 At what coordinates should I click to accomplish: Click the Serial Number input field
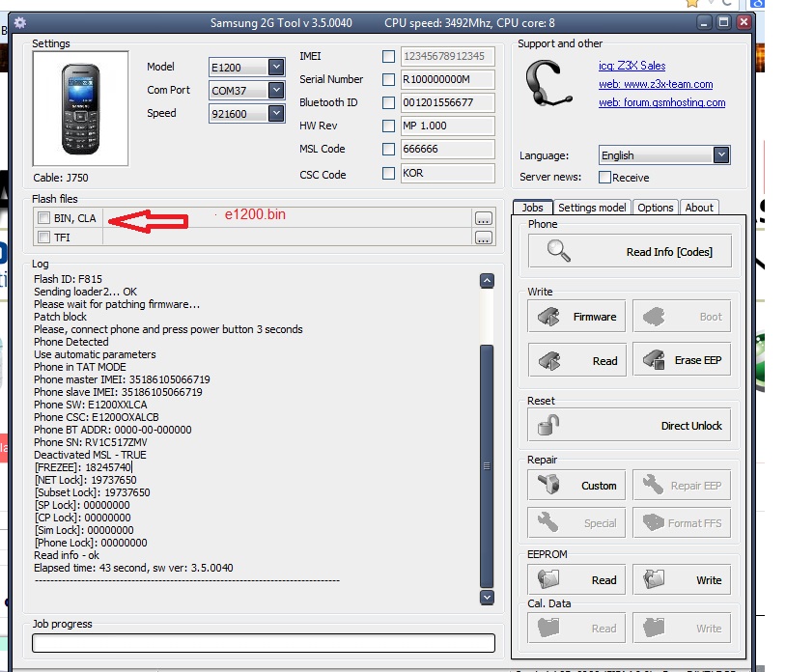tap(447, 79)
